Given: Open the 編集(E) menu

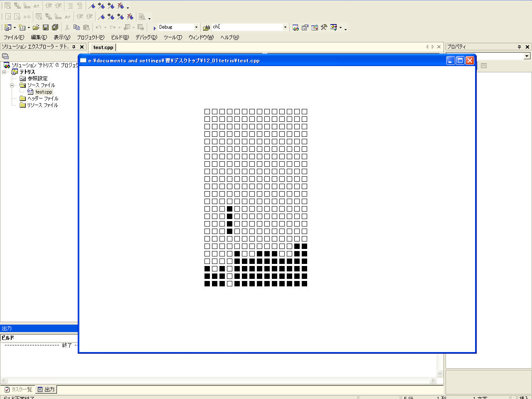Looking at the screenshot, I should (39, 37).
